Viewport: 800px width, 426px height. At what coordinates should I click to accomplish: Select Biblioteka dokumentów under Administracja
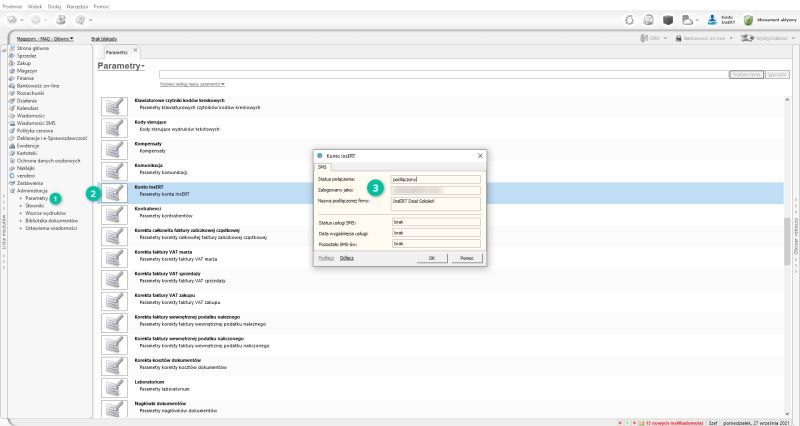coord(52,221)
